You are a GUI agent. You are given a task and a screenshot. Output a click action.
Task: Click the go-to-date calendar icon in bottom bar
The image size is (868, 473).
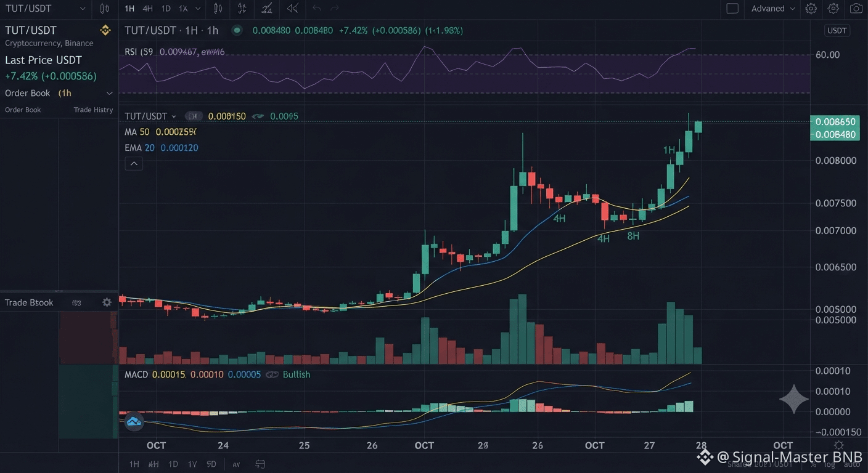pos(260,464)
